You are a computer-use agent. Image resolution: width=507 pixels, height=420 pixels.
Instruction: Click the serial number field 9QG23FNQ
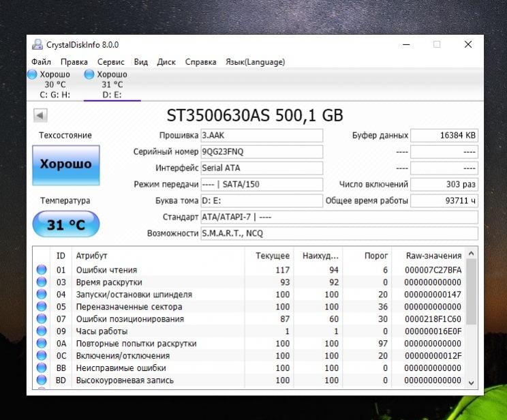click(x=262, y=151)
